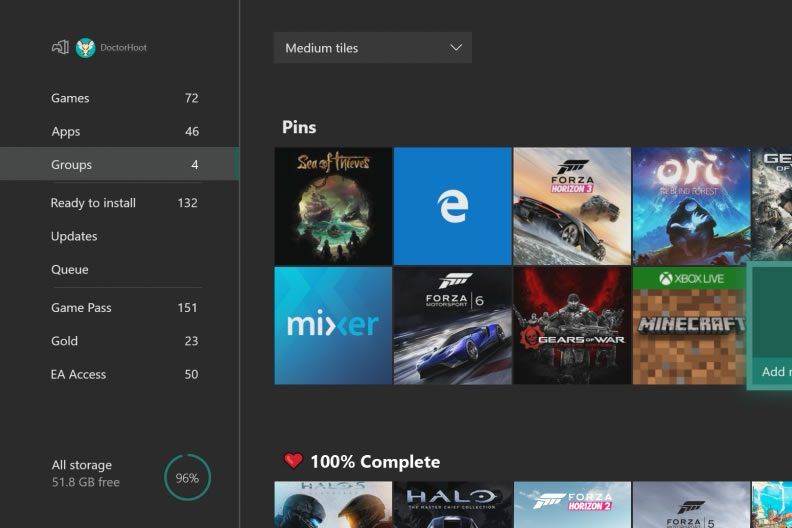792x528 pixels.
Task: Open Gears of War Ultimate Edition tile
Action: coord(572,326)
